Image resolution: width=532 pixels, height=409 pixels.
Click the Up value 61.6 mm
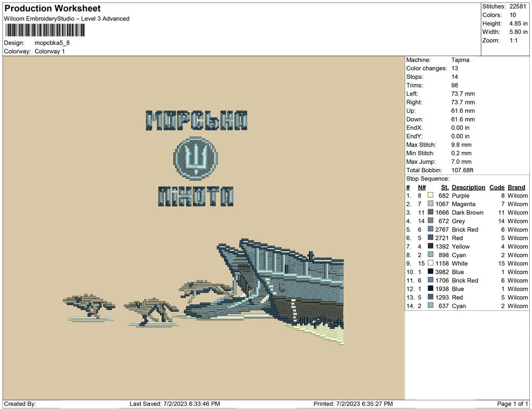(463, 111)
